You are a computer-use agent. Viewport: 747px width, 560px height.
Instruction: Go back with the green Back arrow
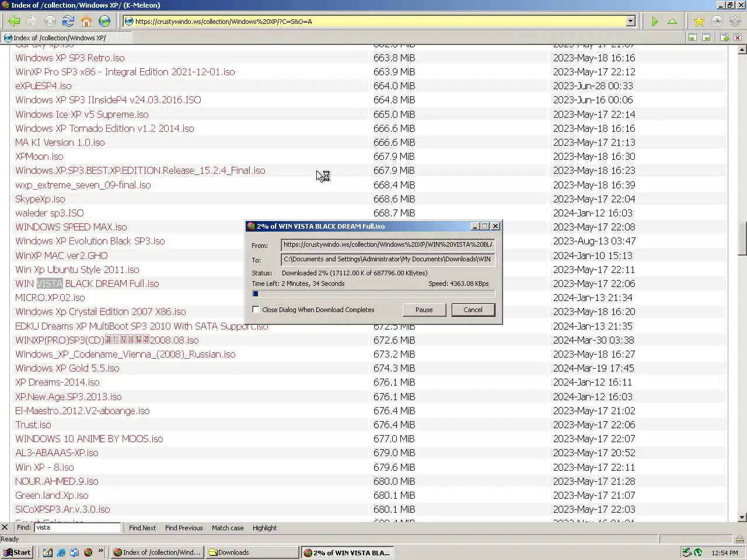[x=14, y=22]
